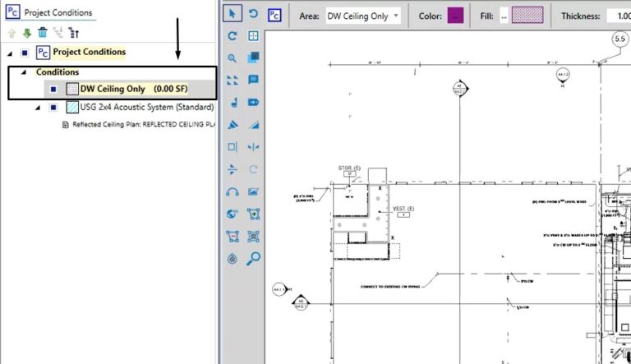Move condition down with green arrow
This screenshot has height=364, width=631.
click(x=27, y=33)
